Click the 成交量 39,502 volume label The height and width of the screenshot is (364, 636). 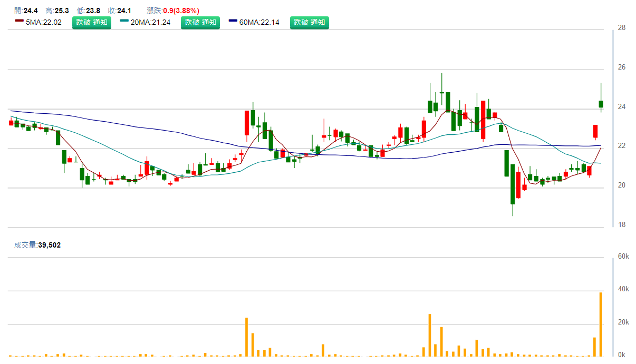tap(37, 245)
